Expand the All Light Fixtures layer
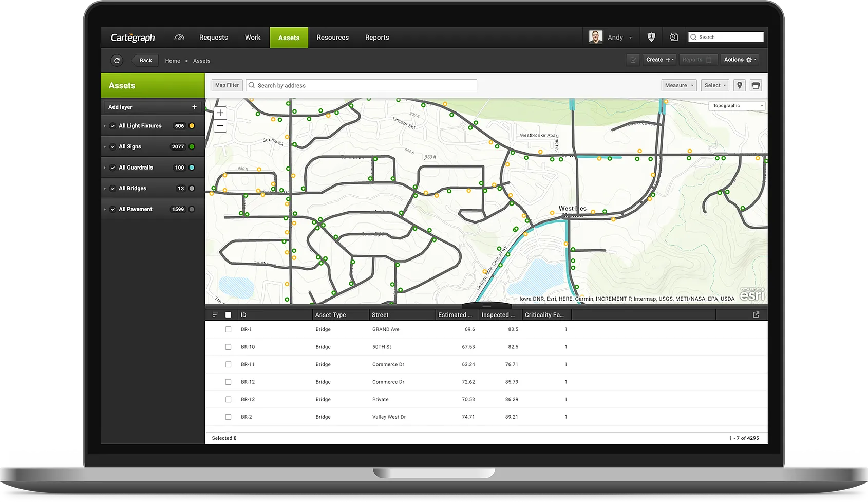 (x=105, y=126)
